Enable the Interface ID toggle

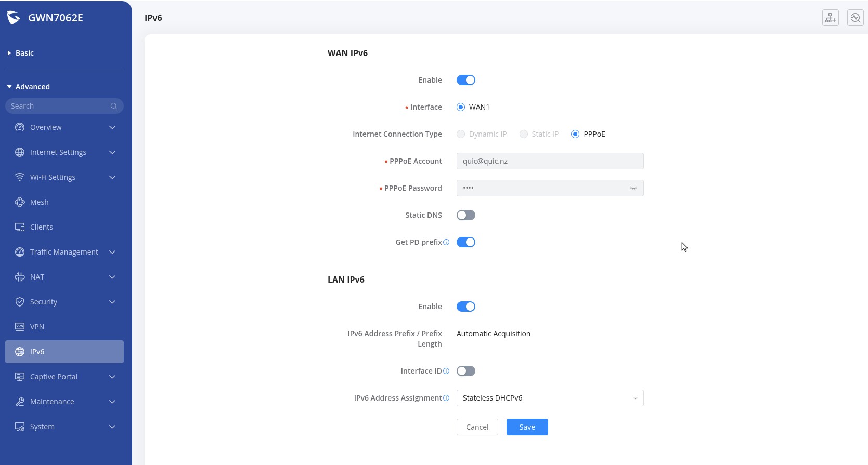tap(465, 371)
